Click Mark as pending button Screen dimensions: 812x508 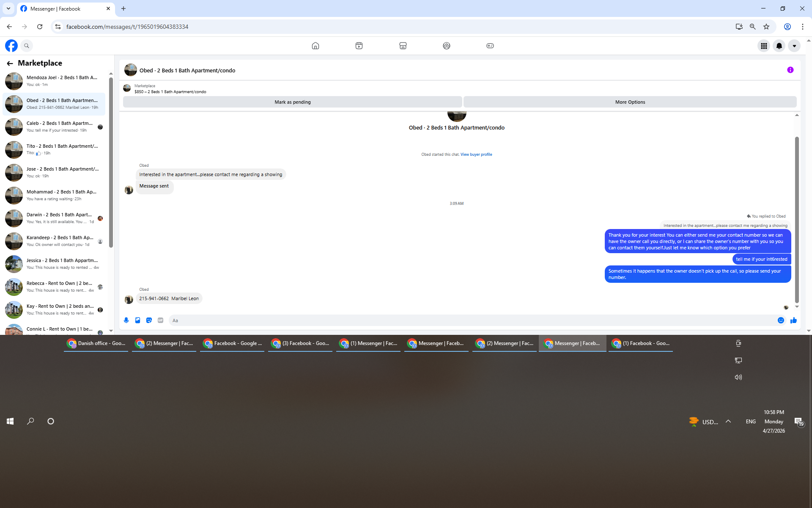(x=293, y=102)
